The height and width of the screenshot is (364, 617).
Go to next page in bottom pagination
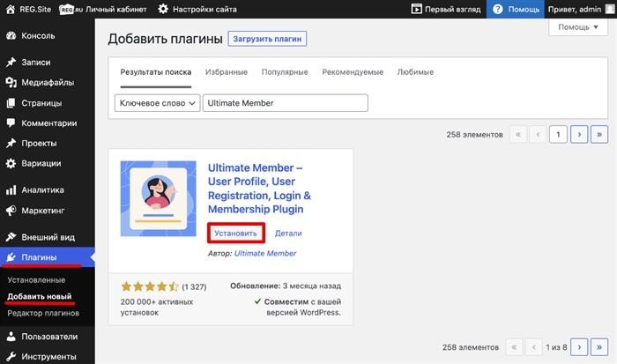point(579,347)
